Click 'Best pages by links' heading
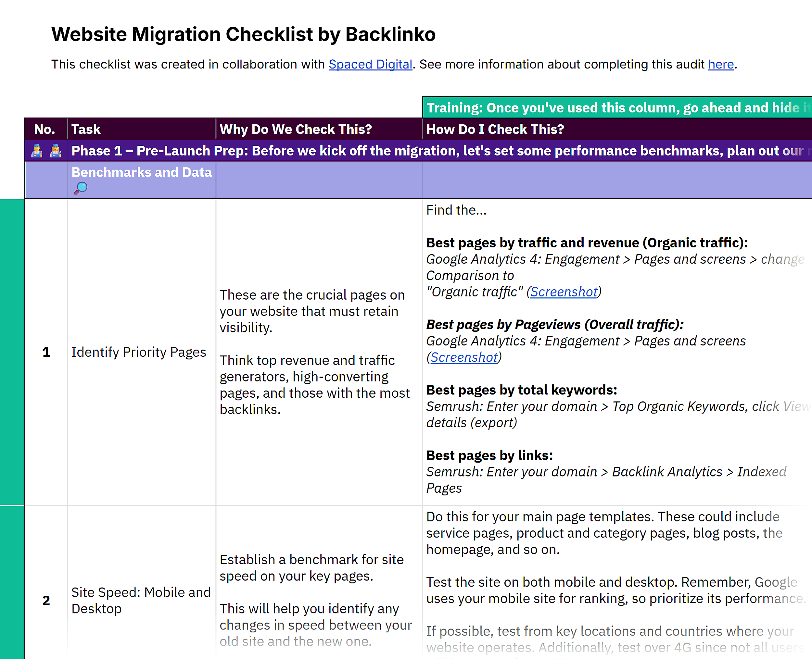 point(489,455)
